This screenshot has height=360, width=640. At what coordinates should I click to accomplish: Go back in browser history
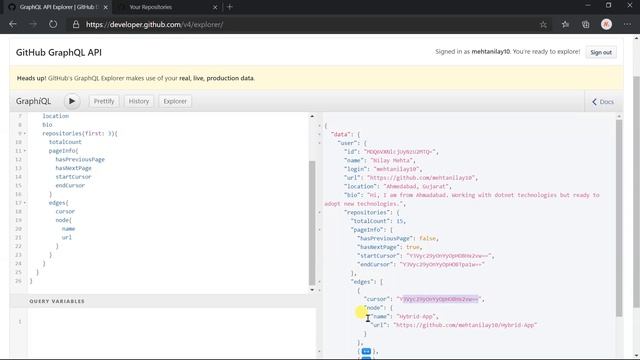click(x=13, y=24)
